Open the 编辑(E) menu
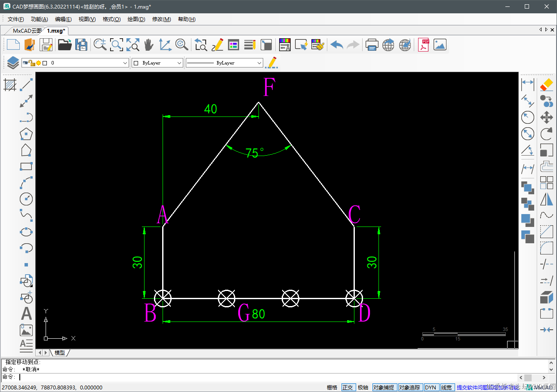The width and height of the screenshot is (557, 392). pyautogui.click(x=63, y=19)
